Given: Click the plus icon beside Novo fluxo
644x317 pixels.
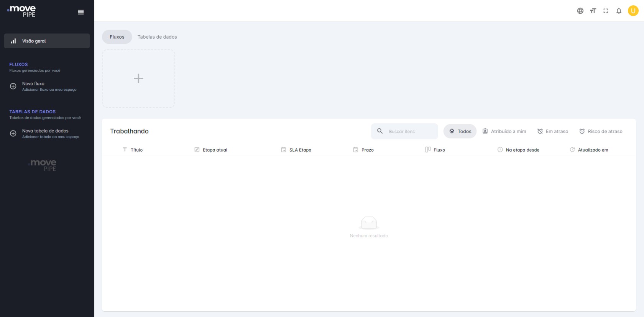Looking at the screenshot, I should pyautogui.click(x=13, y=86).
